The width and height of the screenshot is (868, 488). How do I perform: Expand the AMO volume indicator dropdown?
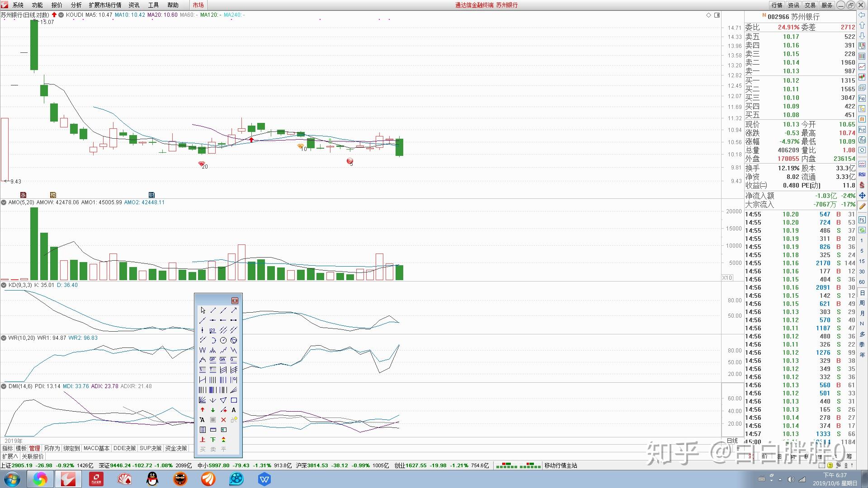tap(4, 202)
